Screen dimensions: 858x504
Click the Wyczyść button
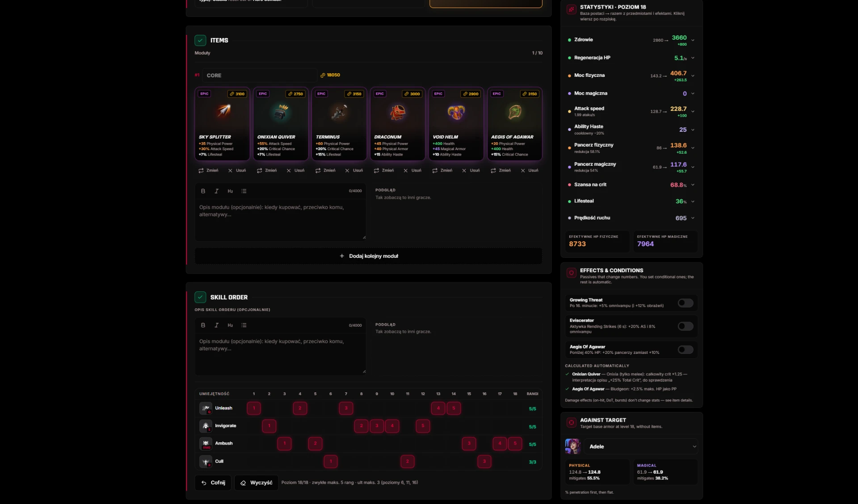[x=257, y=483]
